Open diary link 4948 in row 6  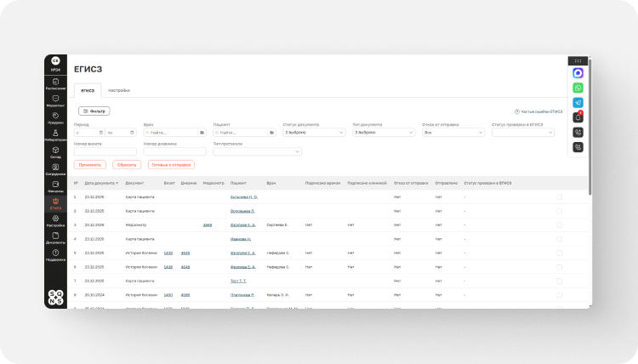pos(185,267)
